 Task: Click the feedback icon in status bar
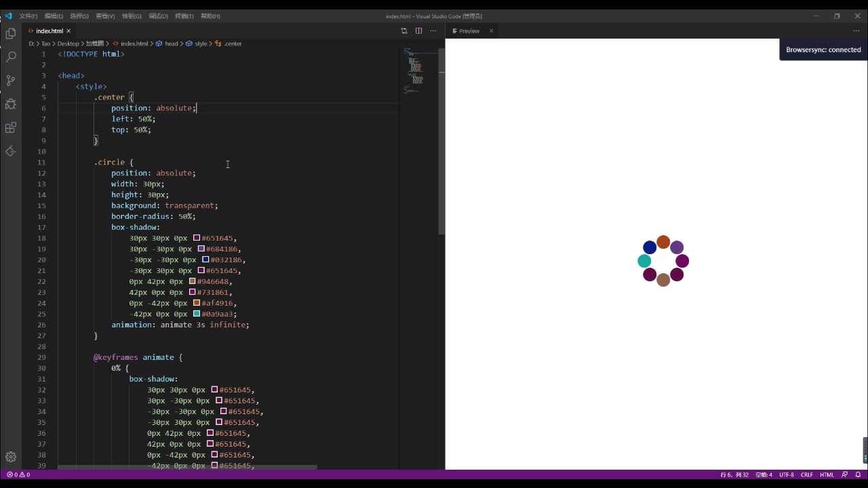coord(844,474)
